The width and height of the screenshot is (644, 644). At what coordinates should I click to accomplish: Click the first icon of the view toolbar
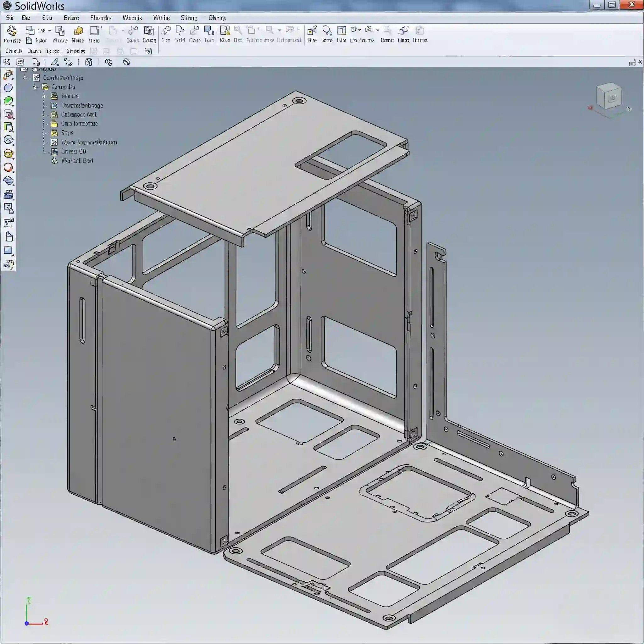[x=7, y=62]
